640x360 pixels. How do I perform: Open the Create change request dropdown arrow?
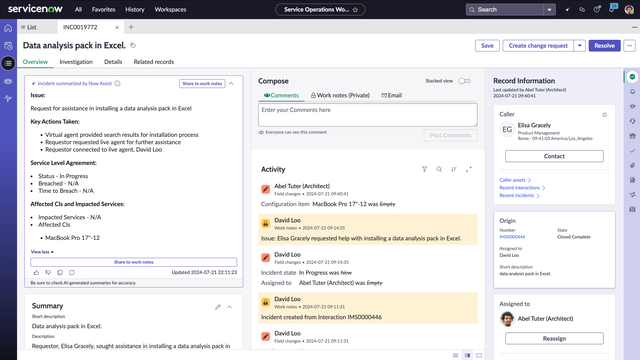point(580,46)
